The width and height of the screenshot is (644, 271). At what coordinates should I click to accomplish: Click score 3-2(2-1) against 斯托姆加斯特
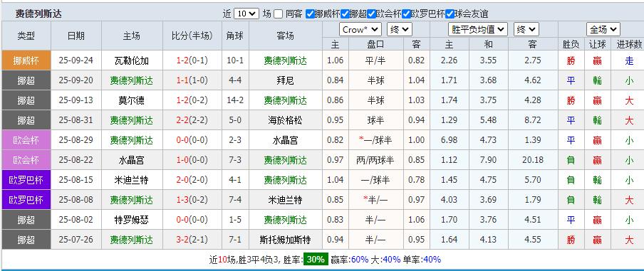click(192, 240)
